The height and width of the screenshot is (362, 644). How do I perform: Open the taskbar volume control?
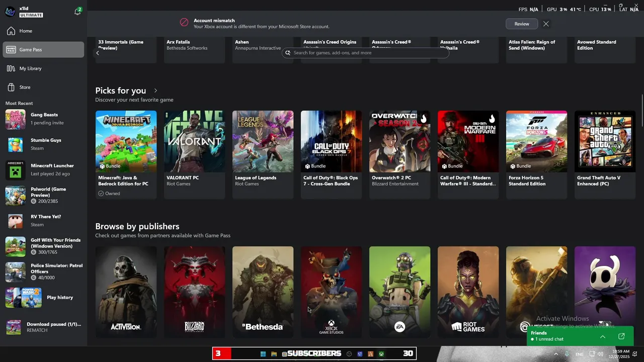[x=600, y=354]
